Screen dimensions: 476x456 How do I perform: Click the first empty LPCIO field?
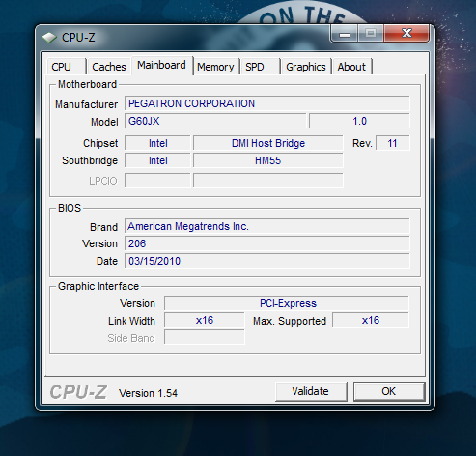[x=157, y=181]
